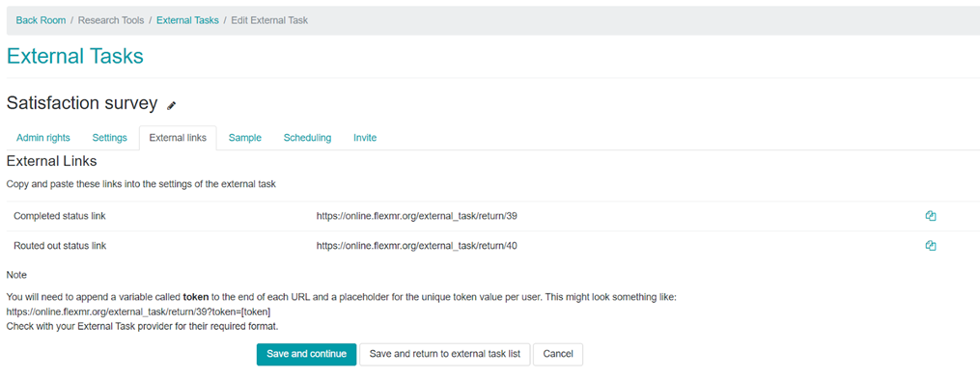Click Research Tools in the breadcrumb
Screen dimensions: 980x378
(111, 20)
